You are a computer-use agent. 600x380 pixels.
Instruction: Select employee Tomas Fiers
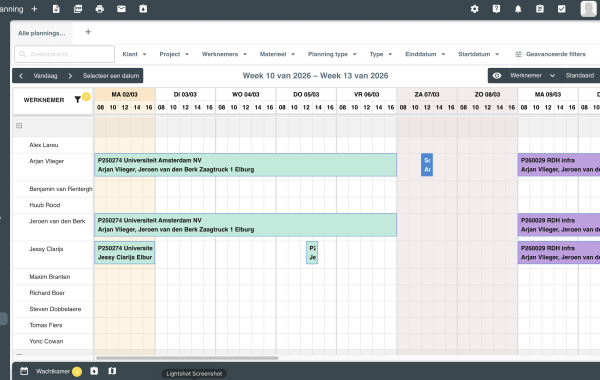click(x=46, y=325)
